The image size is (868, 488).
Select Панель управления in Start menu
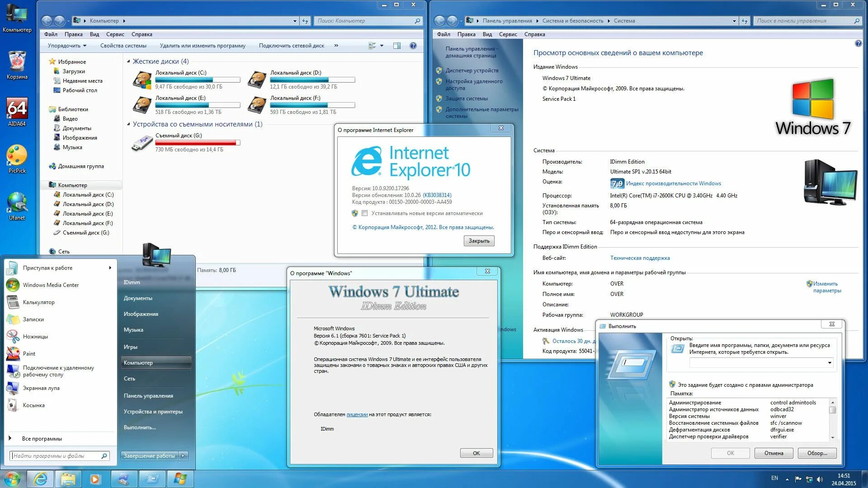click(148, 396)
